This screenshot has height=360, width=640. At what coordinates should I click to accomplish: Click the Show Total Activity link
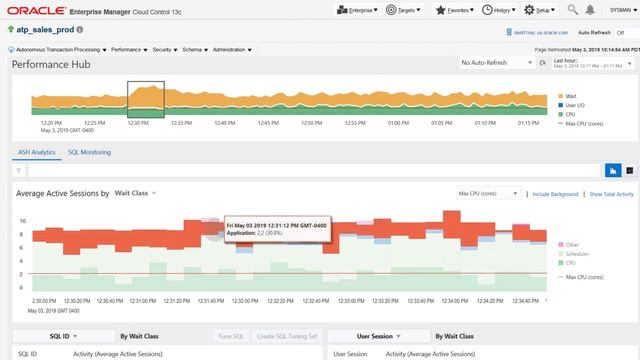tap(611, 194)
